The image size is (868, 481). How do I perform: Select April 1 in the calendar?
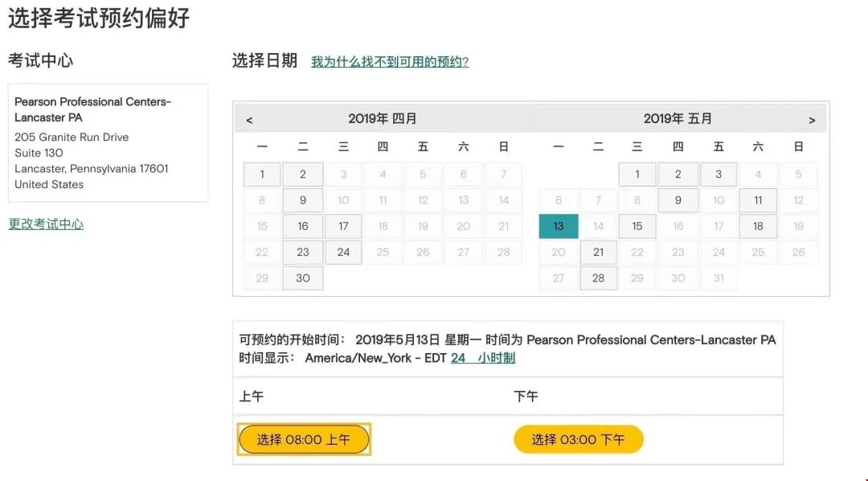tap(262, 174)
